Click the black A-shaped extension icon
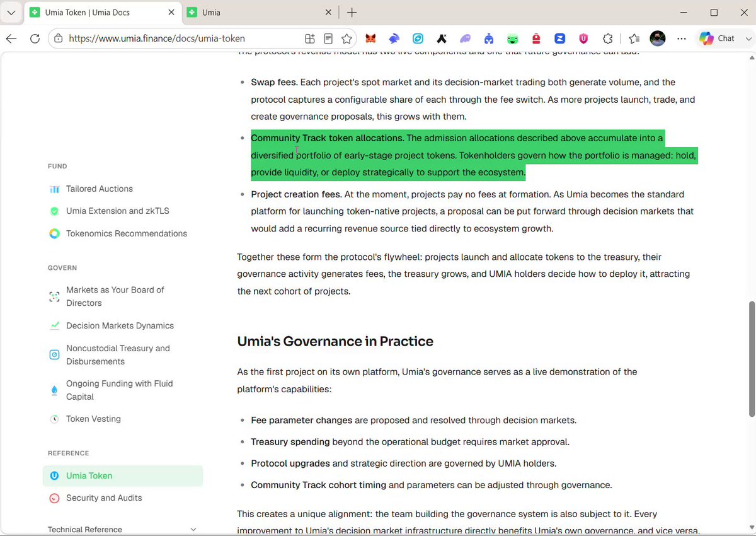Image resolution: width=756 pixels, height=536 pixels. [x=442, y=38]
